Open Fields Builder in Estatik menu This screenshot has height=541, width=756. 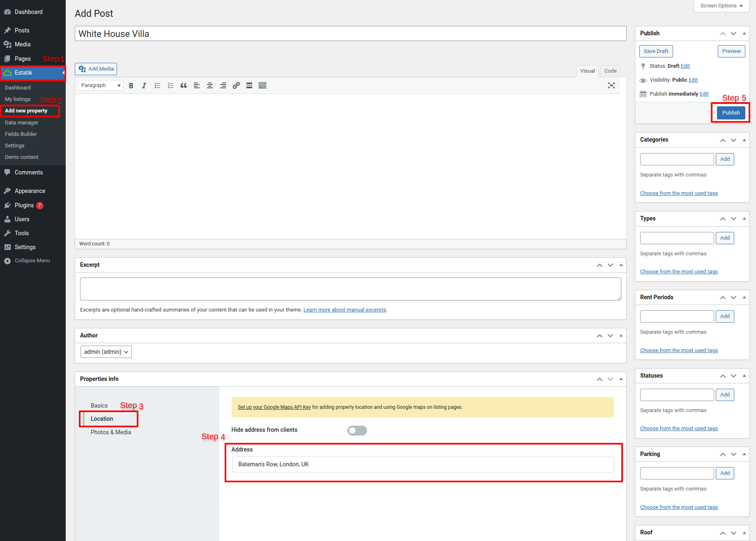point(21,134)
